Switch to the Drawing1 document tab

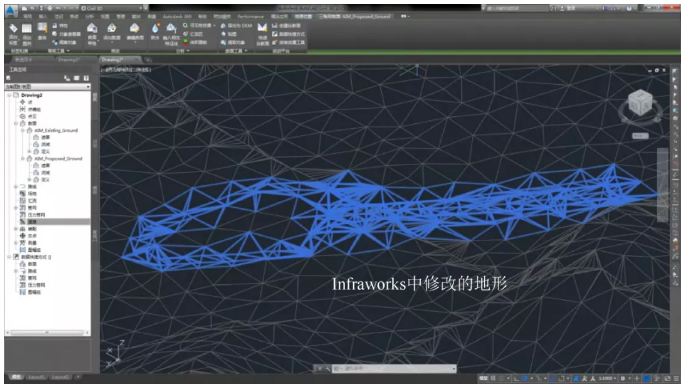68,60
